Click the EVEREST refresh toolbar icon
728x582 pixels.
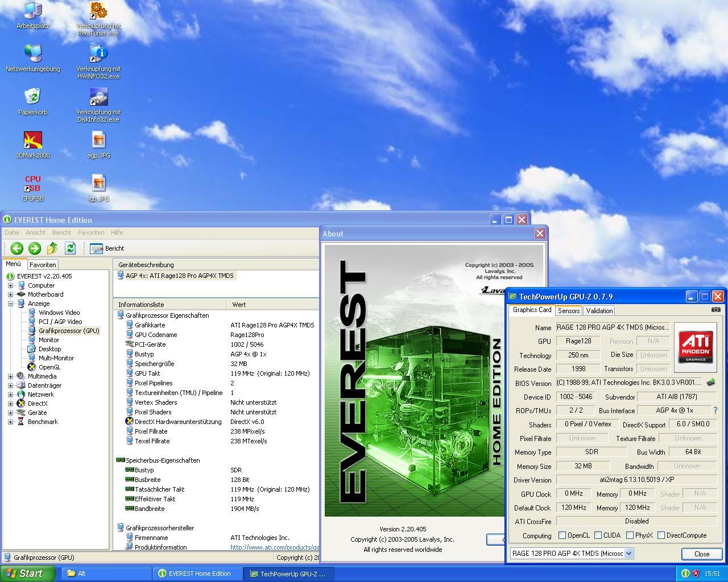coord(70,248)
